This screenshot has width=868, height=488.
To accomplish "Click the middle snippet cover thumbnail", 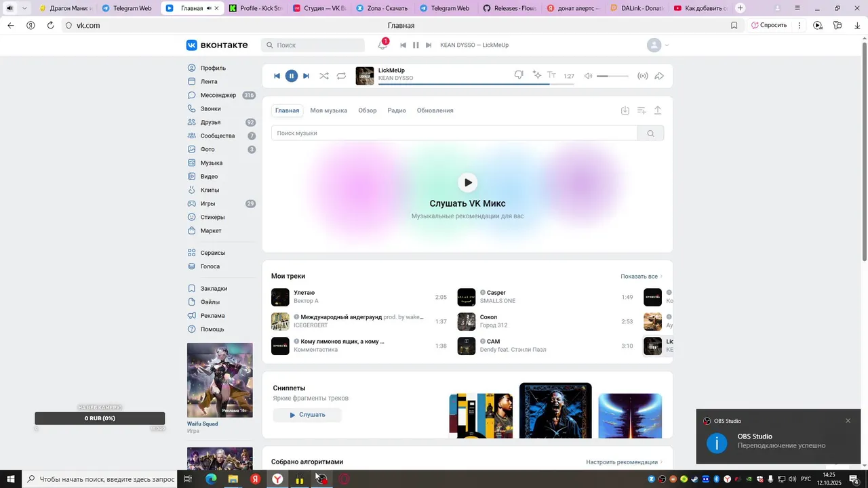I will click(x=555, y=410).
